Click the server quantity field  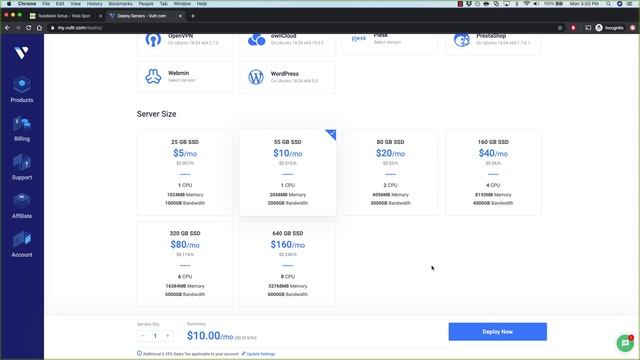click(155, 336)
